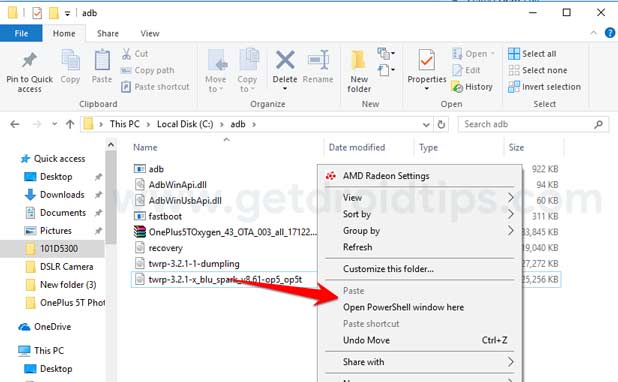
Task: Click the Edit ribbon button
Action: pyautogui.click(x=466, y=70)
